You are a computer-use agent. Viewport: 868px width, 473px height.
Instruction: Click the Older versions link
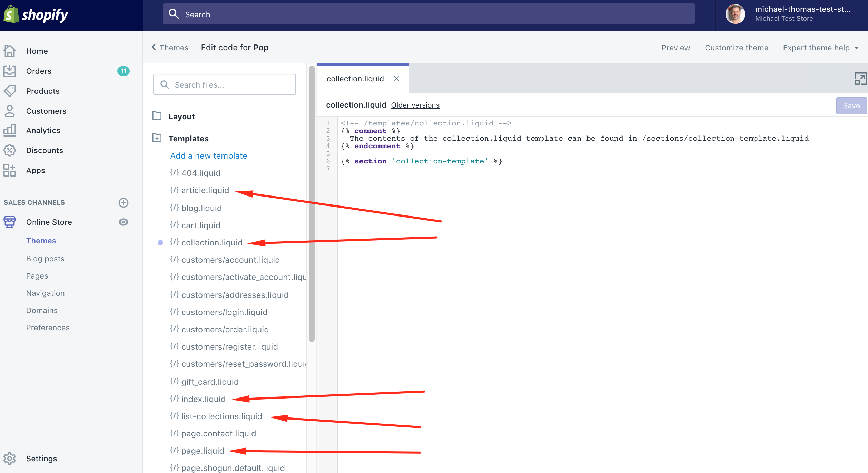click(415, 105)
